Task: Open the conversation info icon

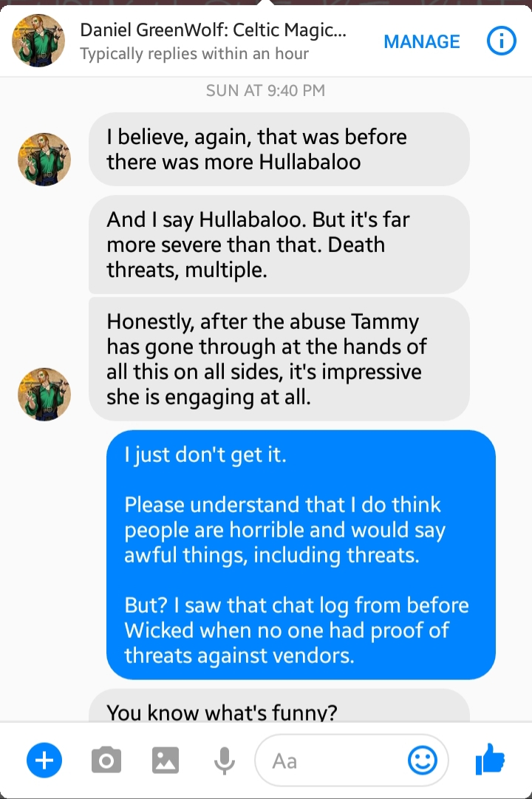Action: pyautogui.click(x=501, y=41)
